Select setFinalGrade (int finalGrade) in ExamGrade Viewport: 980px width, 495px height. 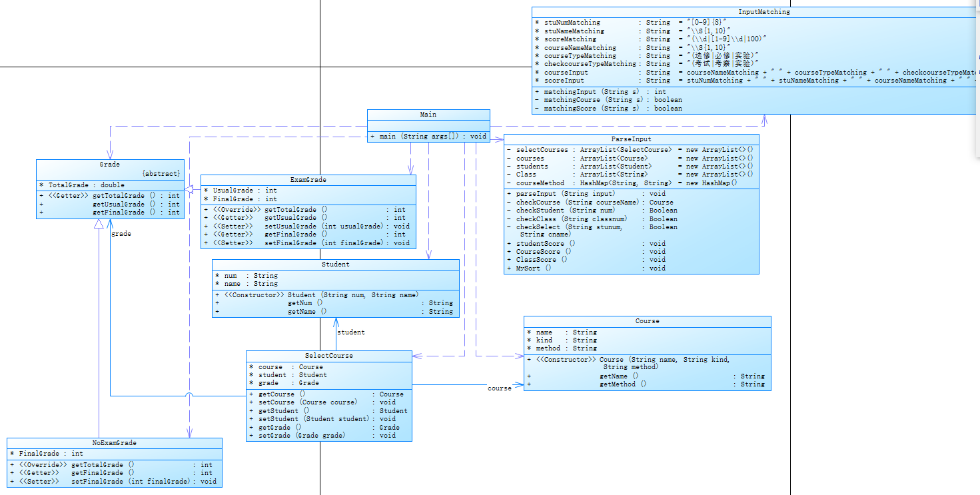pos(307,243)
